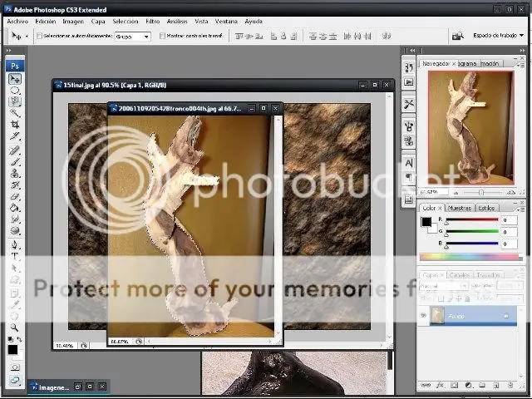This screenshot has width=532, height=399.
Task: Click the R value input field
Action: [x=509, y=219]
